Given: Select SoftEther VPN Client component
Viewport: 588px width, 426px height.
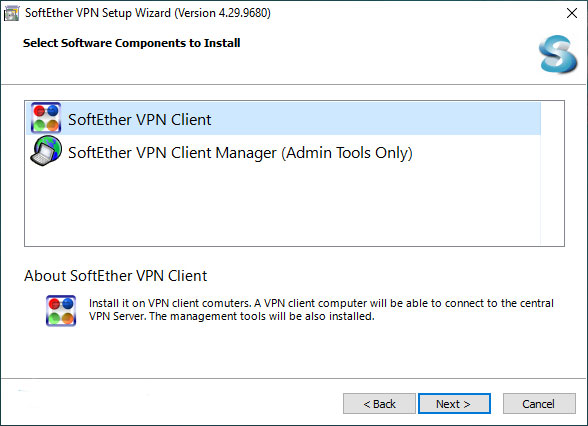Looking at the screenshot, I should pyautogui.click(x=284, y=118).
